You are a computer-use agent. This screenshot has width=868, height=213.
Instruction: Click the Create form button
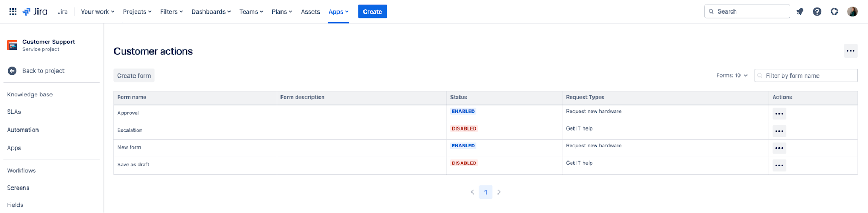pyautogui.click(x=134, y=75)
